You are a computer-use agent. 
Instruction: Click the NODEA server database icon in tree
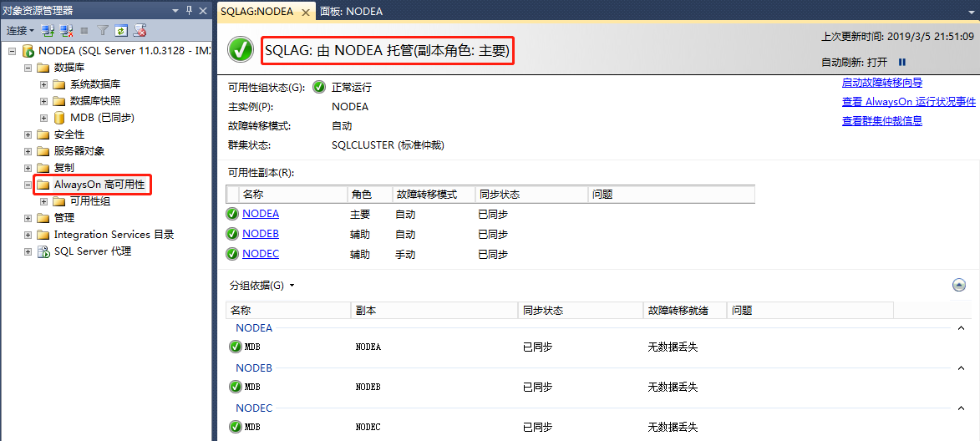[28, 51]
